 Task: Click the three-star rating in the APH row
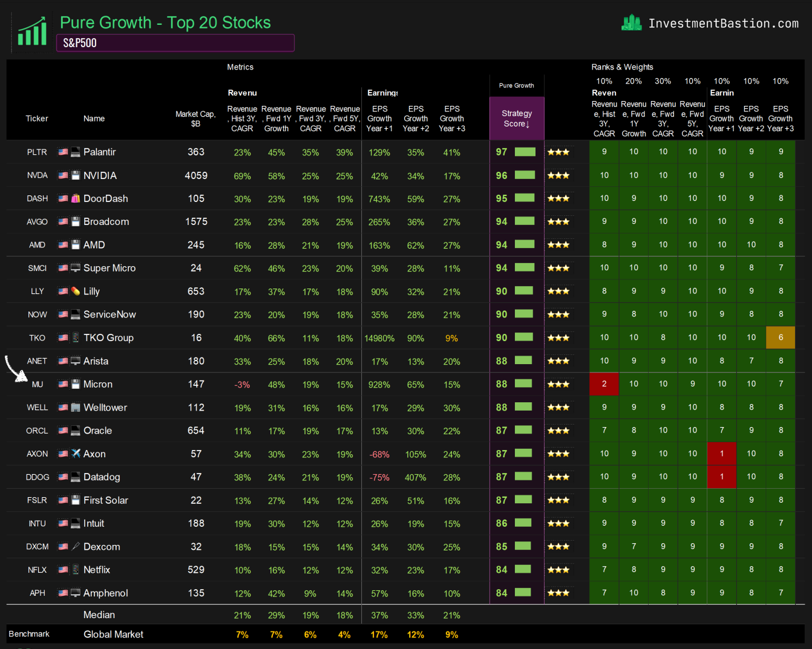pos(558,593)
